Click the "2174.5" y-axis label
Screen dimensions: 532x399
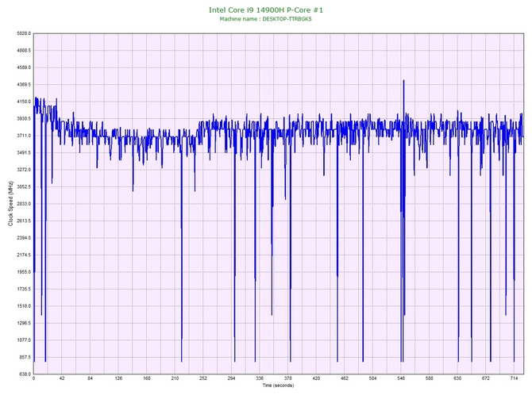pos(24,255)
